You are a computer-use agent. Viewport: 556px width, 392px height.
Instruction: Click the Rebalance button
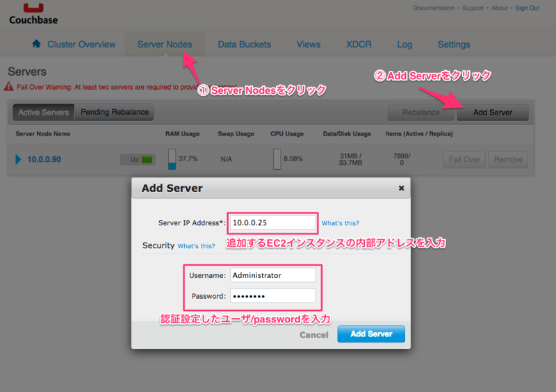click(421, 113)
